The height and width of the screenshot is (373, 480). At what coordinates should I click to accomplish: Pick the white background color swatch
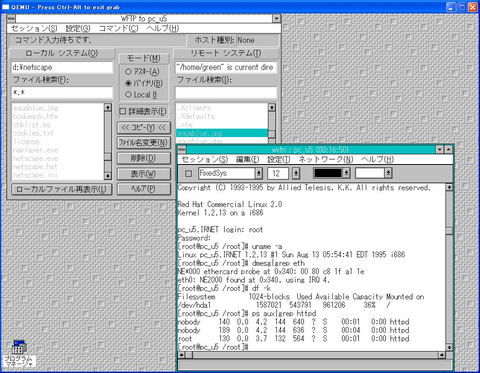[369, 173]
